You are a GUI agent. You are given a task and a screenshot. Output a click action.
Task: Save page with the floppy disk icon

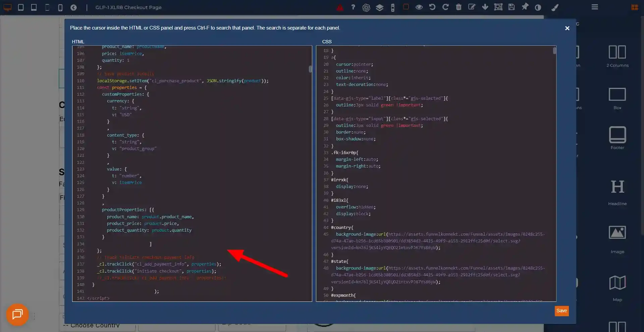point(512,7)
